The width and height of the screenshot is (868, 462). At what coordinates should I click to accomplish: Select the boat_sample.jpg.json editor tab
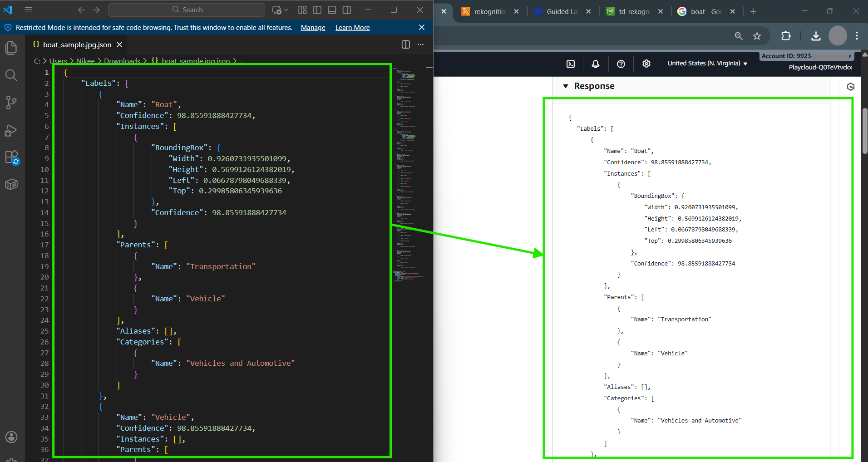(76, 44)
